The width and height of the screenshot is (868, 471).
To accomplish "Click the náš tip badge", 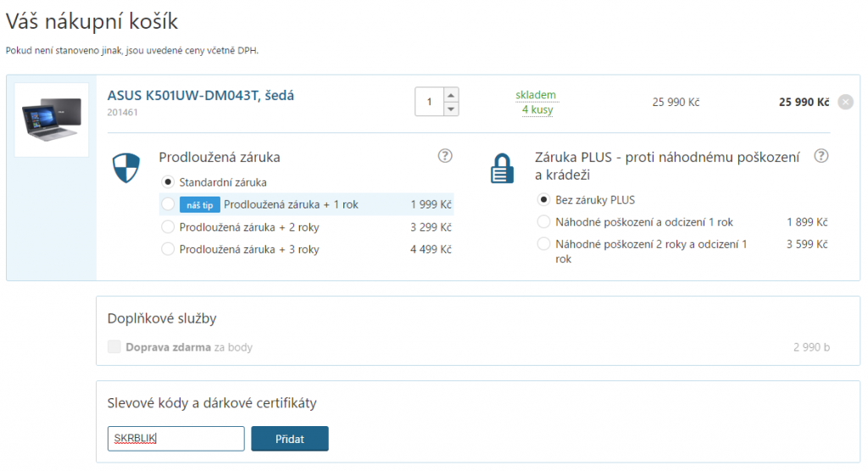I will (x=200, y=205).
